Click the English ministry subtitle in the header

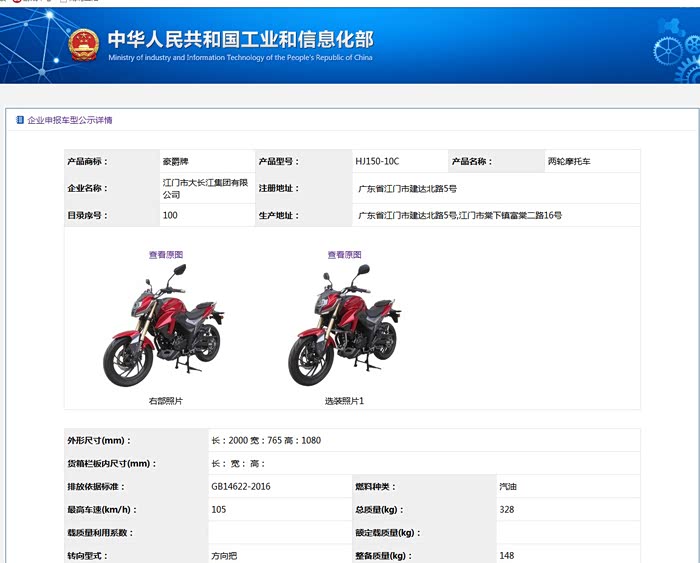coord(240,58)
